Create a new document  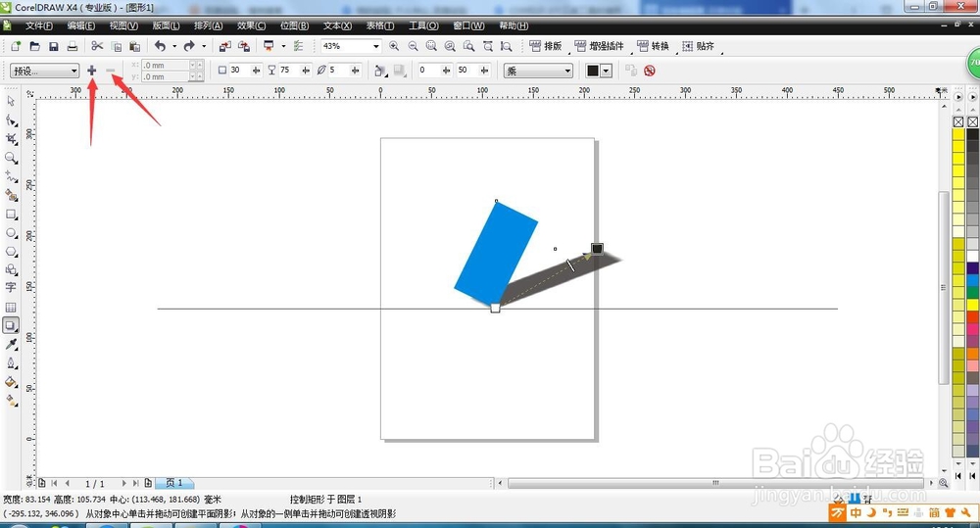(17, 46)
